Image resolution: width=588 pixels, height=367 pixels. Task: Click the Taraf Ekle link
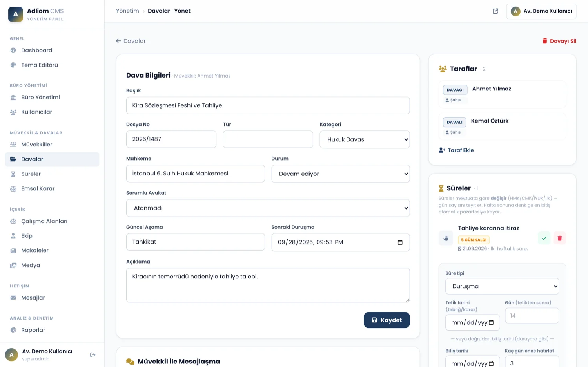(x=456, y=150)
